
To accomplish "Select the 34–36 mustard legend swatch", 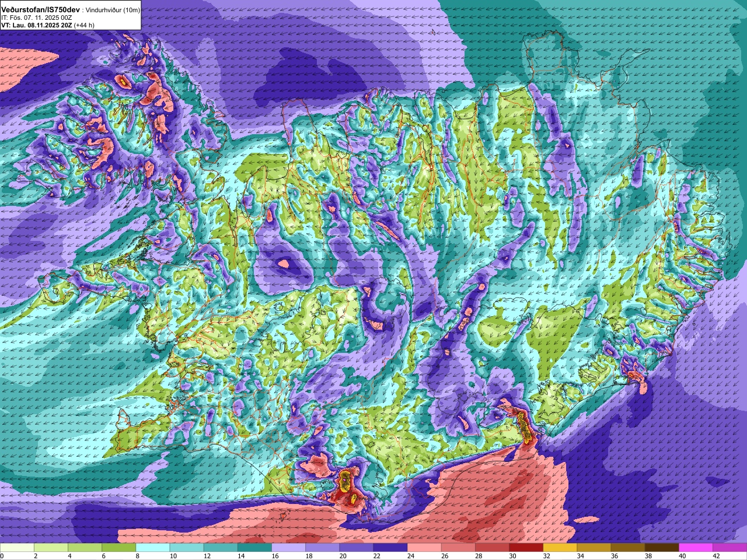I will coord(594,548).
